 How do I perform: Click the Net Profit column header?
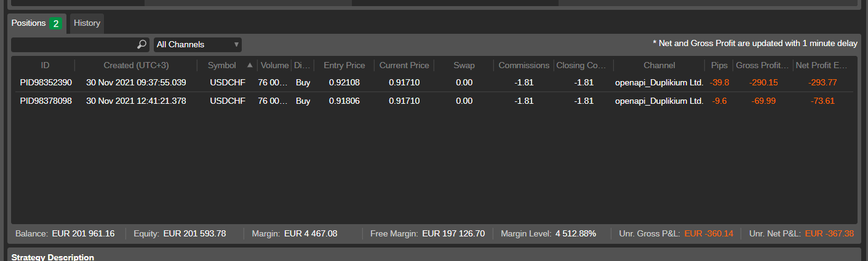pyautogui.click(x=822, y=65)
